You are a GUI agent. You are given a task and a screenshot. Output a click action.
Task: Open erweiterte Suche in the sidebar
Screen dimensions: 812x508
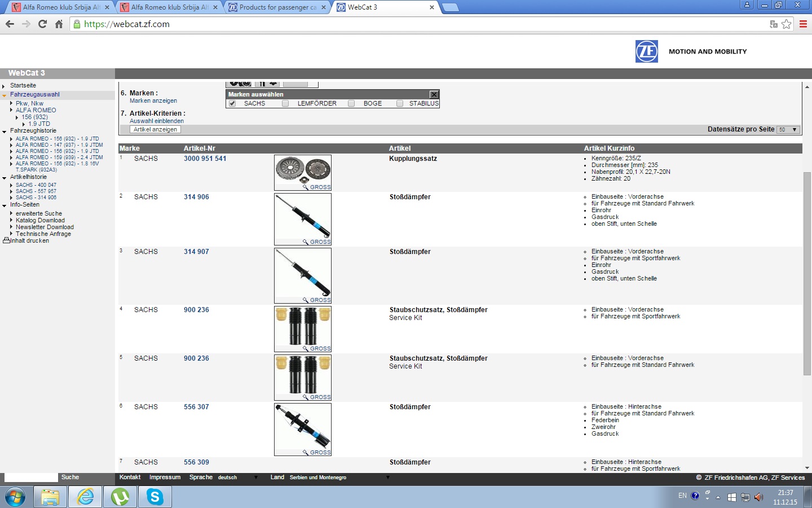click(39, 214)
